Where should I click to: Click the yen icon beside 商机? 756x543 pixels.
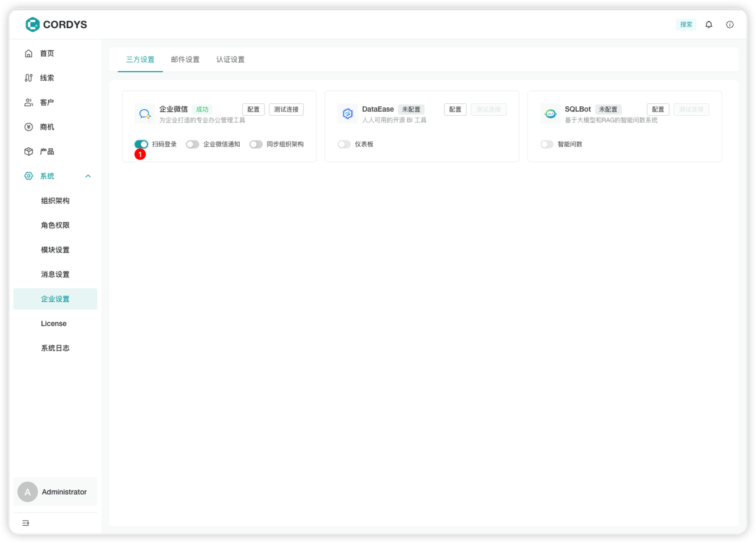[28, 127]
